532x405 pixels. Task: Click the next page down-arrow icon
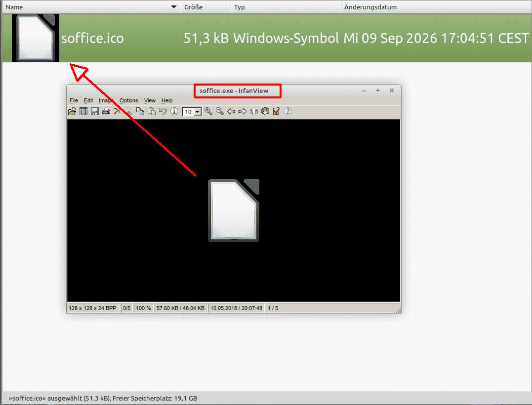click(265, 111)
